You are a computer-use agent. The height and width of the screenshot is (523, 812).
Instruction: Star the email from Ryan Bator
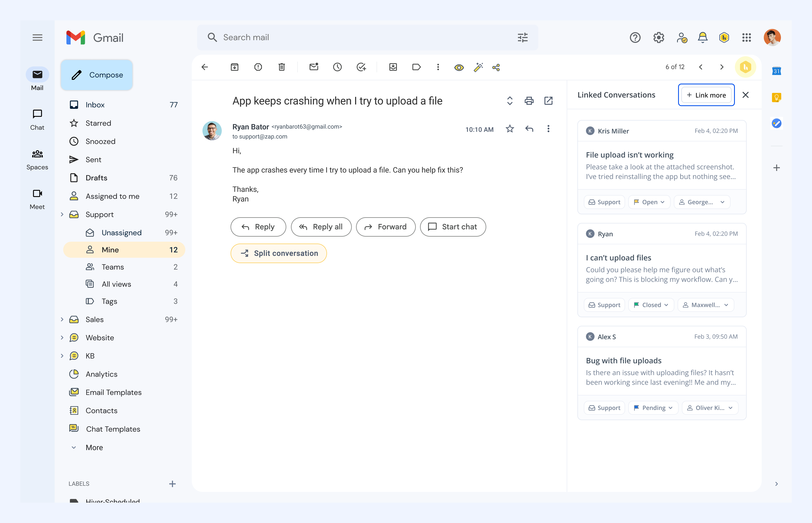coord(510,129)
